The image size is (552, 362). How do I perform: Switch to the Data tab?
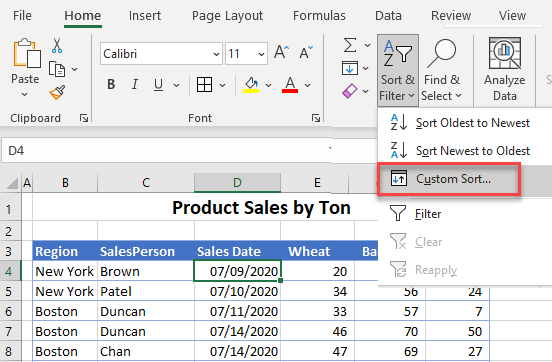(x=388, y=15)
